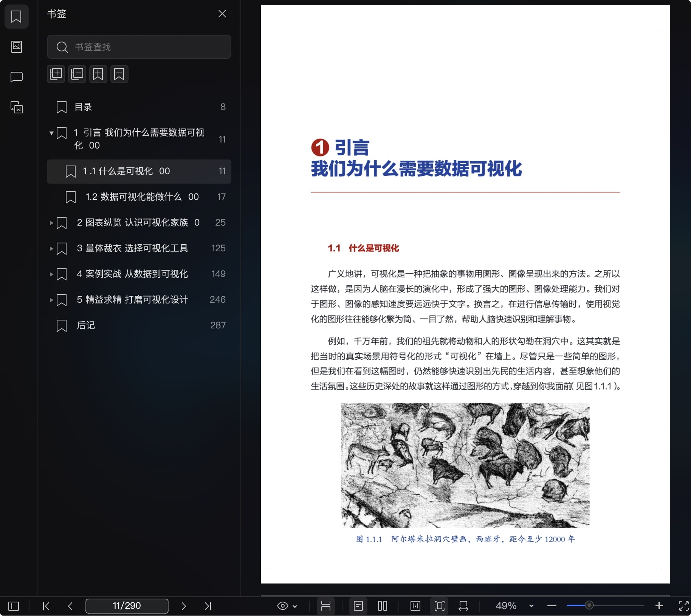The height and width of the screenshot is (616, 691).
Task: Select bookmark 1.1 什么是可视化
Action: (x=139, y=171)
